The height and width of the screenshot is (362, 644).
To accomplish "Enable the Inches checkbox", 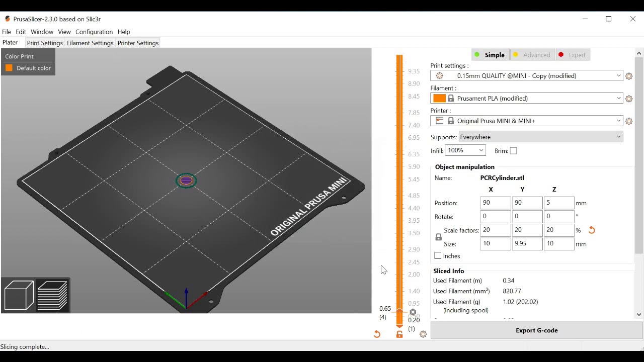I will pyautogui.click(x=438, y=256).
